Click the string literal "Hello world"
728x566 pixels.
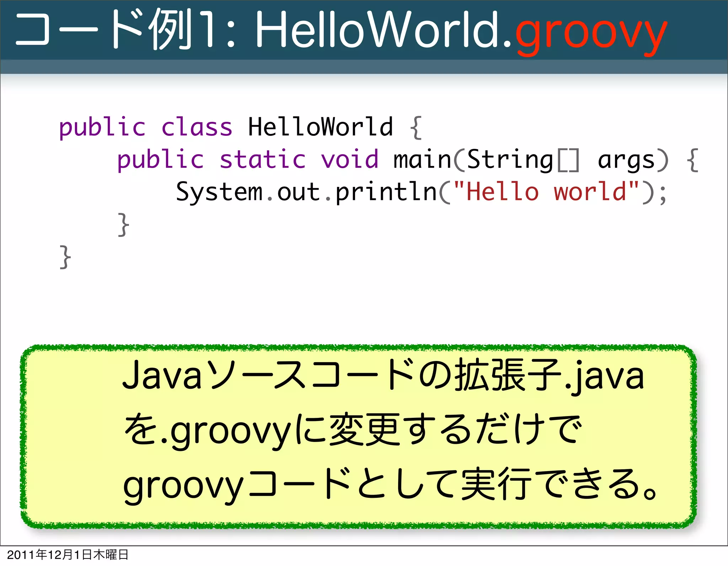(546, 191)
